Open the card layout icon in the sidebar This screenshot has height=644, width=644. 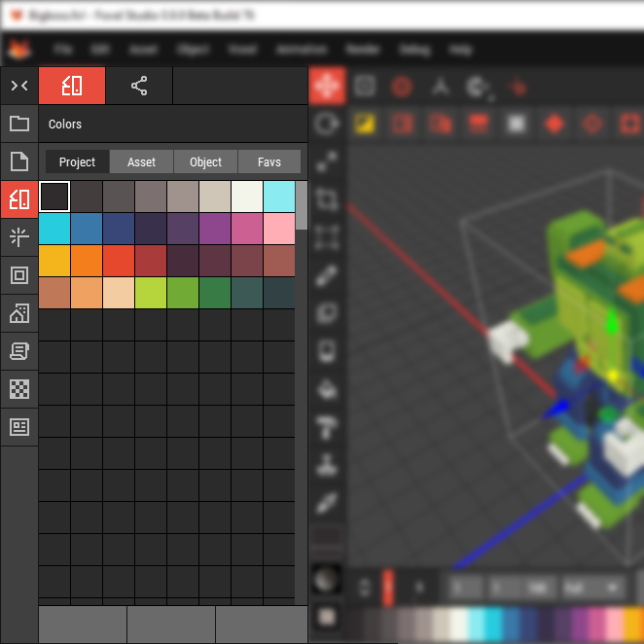[x=19, y=427]
